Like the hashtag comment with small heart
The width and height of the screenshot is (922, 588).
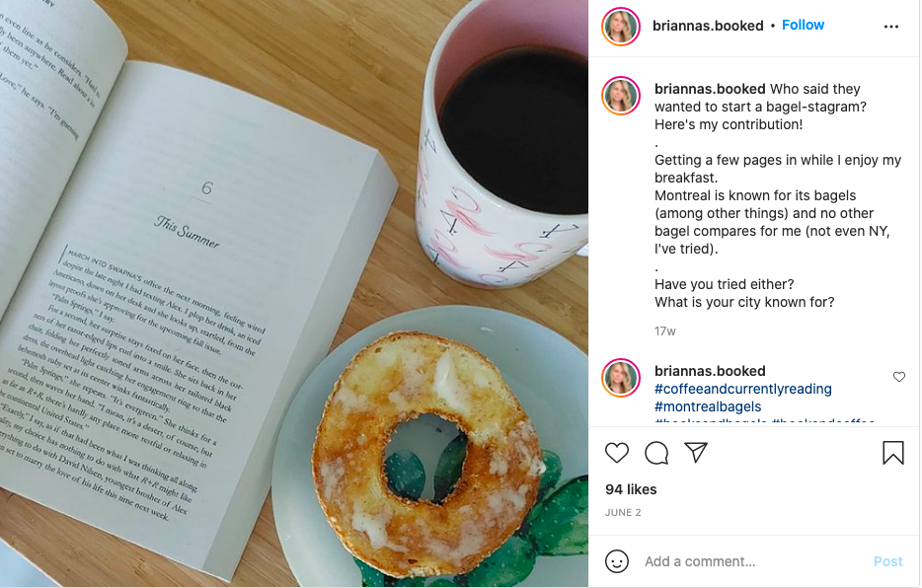pyautogui.click(x=899, y=377)
